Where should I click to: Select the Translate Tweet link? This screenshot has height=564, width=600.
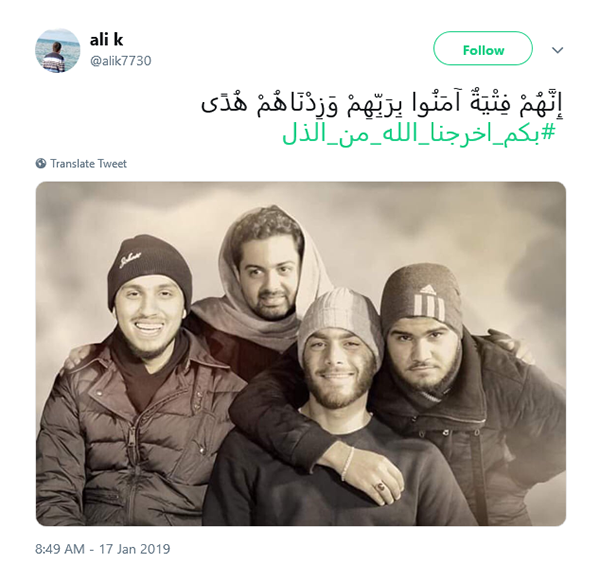tap(88, 164)
